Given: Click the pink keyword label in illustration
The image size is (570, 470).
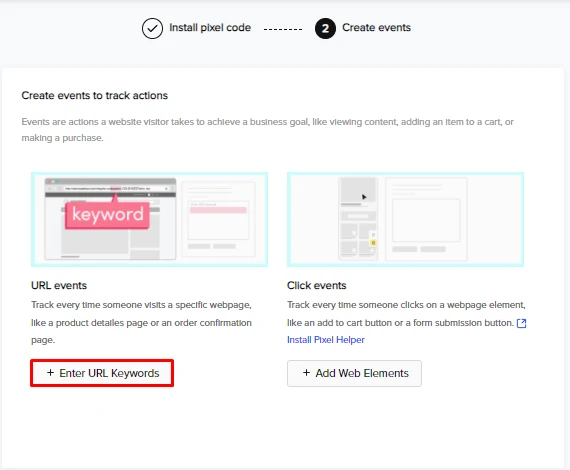Looking at the screenshot, I should (x=108, y=215).
